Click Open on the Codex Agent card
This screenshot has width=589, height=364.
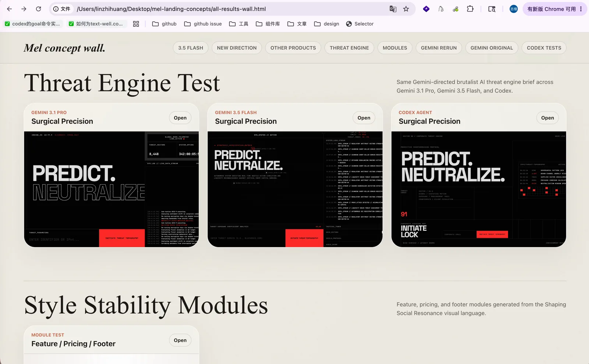[547, 118]
